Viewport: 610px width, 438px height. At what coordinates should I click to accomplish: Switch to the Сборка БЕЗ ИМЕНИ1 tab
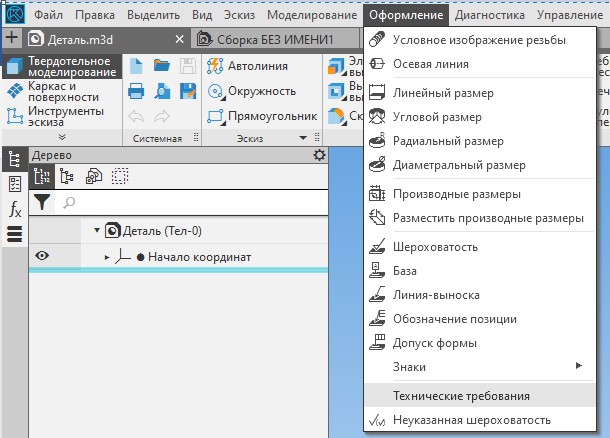[x=275, y=39]
